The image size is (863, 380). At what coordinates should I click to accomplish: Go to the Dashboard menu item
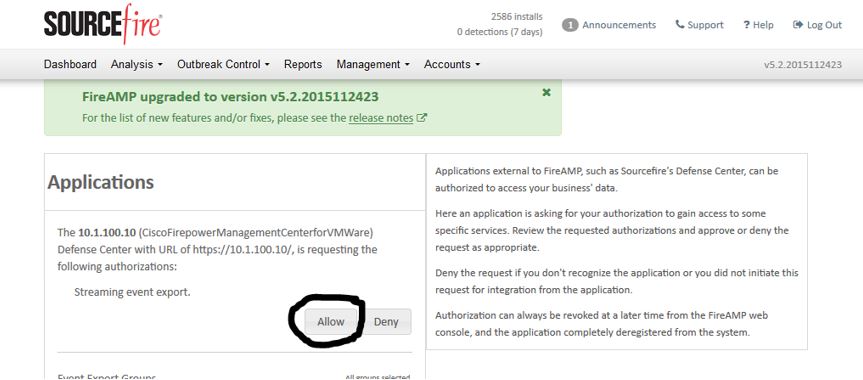tap(70, 64)
